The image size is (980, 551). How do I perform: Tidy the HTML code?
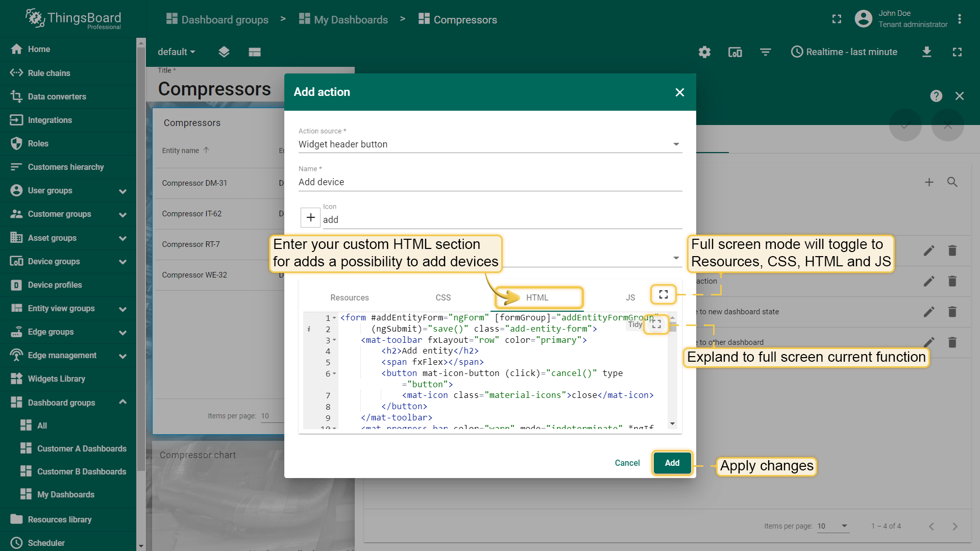pyautogui.click(x=635, y=324)
